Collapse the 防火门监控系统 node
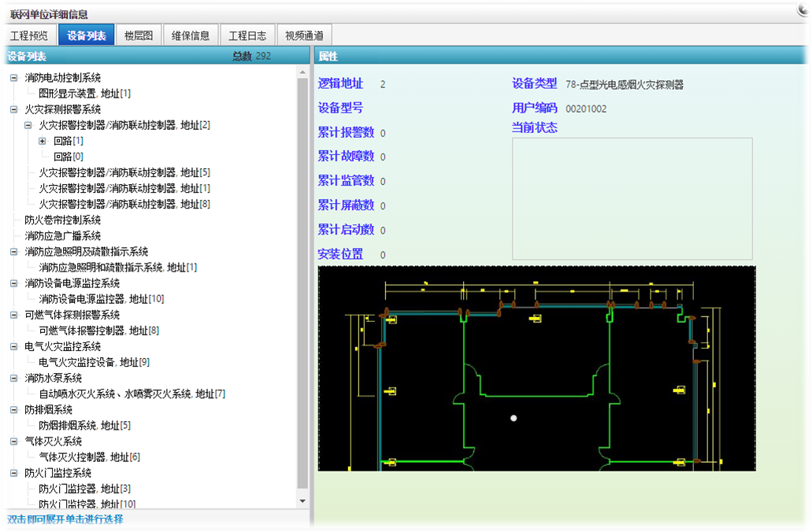The height and width of the screenshot is (532, 812). click(x=14, y=473)
